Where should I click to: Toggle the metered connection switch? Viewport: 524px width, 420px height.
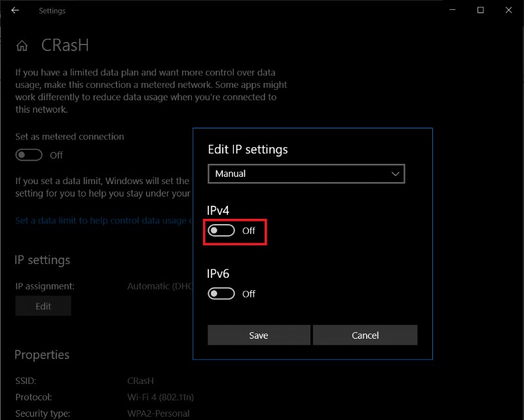(x=29, y=155)
